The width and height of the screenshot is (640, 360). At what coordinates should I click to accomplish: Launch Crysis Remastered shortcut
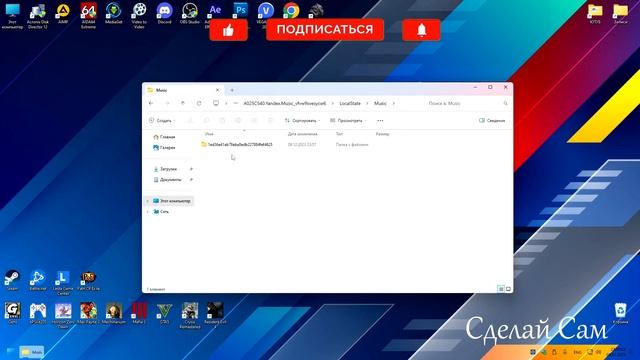(x=190, y=316)
